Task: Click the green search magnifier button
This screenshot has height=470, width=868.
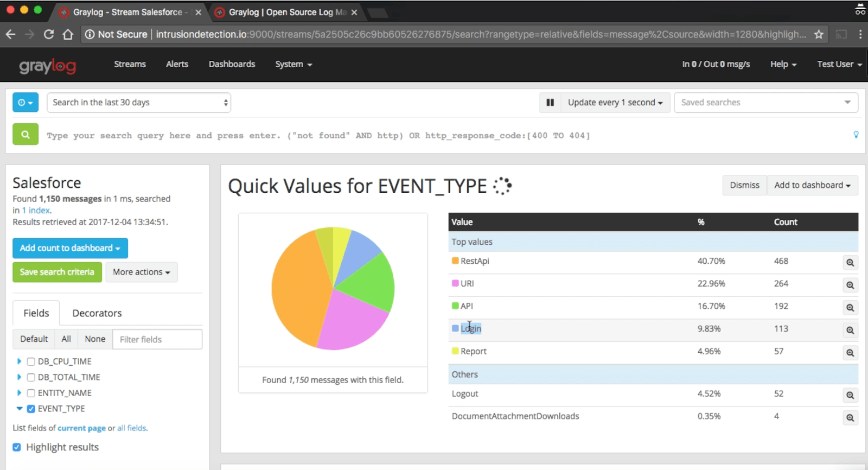Action: coord(25,134)
